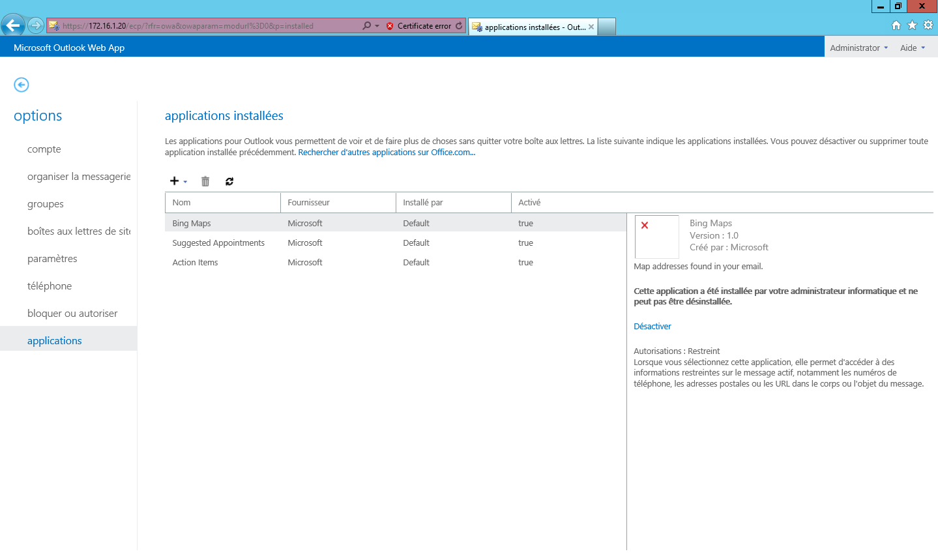Viewport: 938px width, 560px height.
Task: Click the browser Back arrow button
Action: [x=13, y=25]
